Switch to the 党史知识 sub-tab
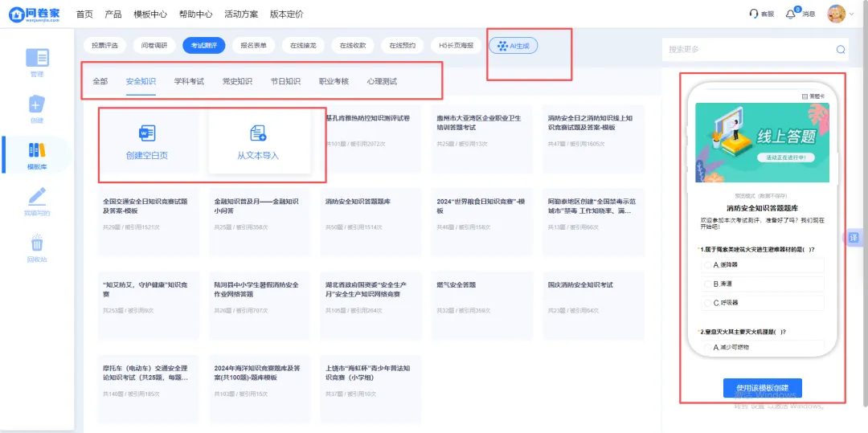868x433 pixels. (237, 81)
